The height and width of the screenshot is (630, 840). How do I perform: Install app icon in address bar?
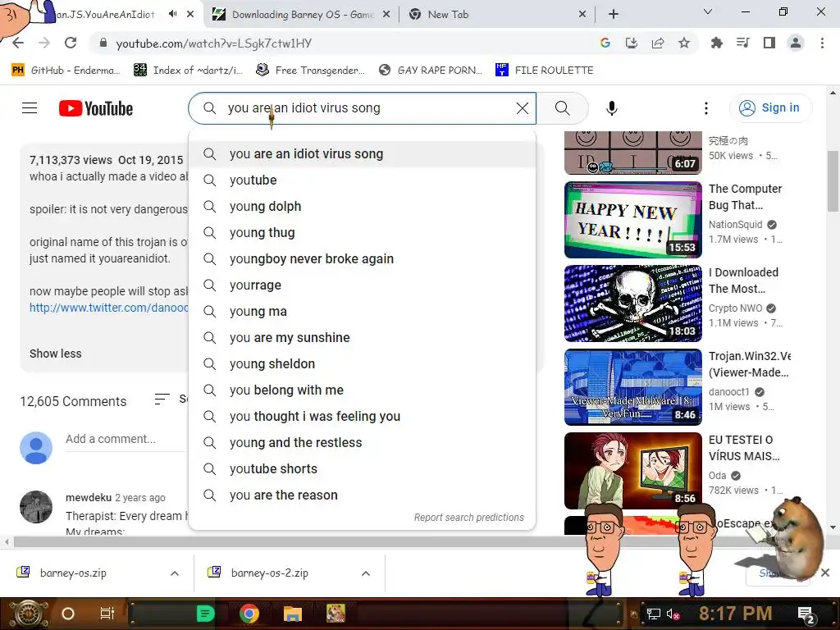632,43
